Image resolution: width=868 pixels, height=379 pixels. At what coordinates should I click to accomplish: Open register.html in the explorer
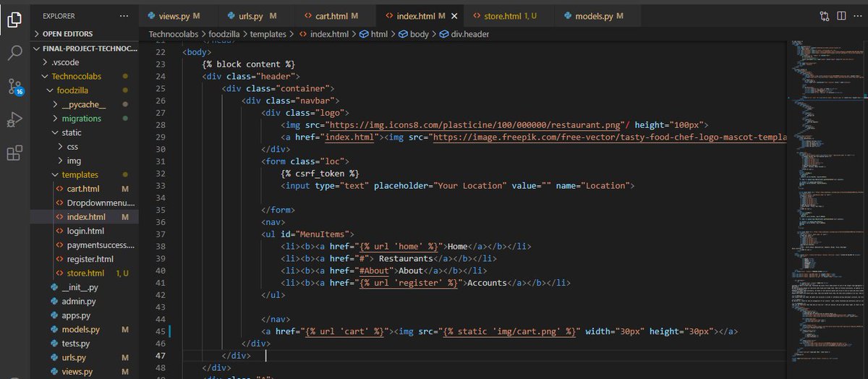coord(85,259)
